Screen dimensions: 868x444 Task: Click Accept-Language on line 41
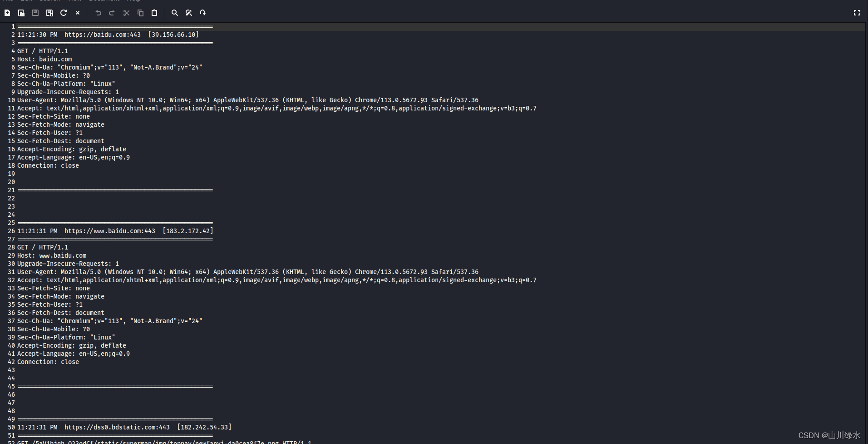tap(74, 354)
